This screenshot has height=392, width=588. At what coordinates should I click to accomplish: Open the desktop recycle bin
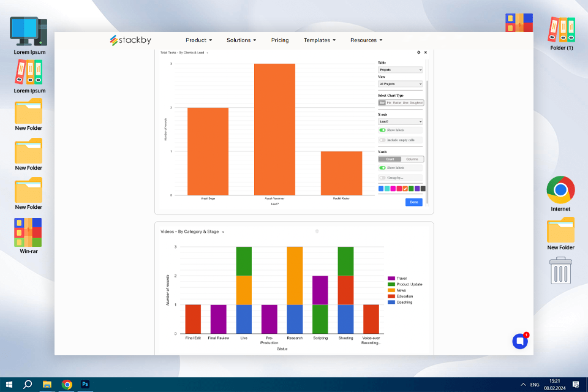point(560,271)
